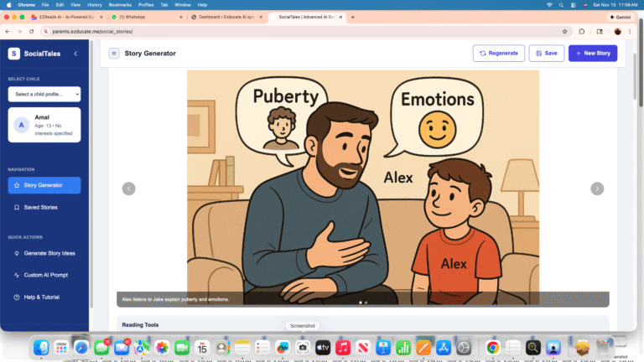The width and height of the screenshot is (644, 362).
Task: Open Apple Music from the Dock
Action: (343, 348)
